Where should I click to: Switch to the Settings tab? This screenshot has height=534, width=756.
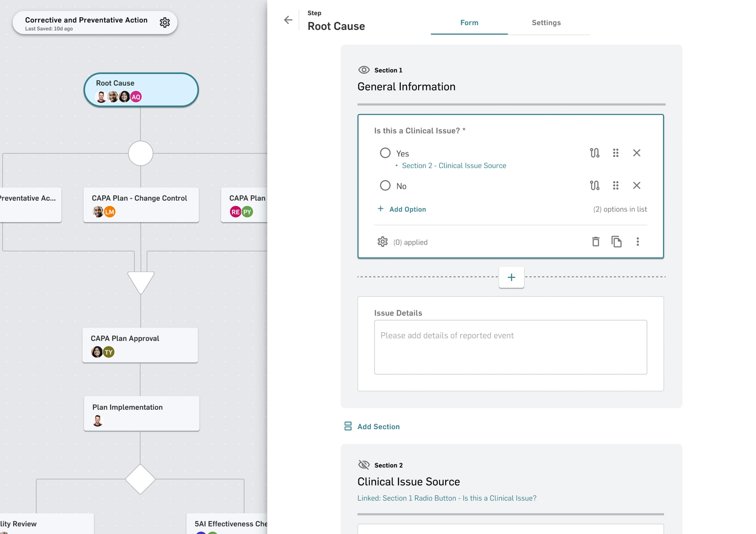(546, 23)
